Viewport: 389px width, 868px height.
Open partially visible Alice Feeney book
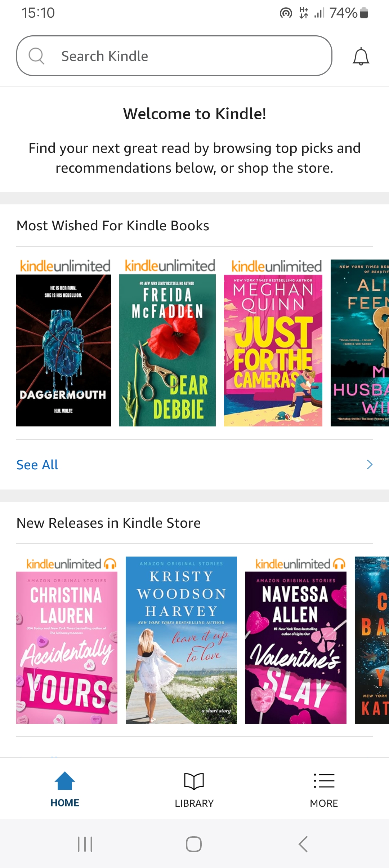pyautogui.click(x=360, y=343)
